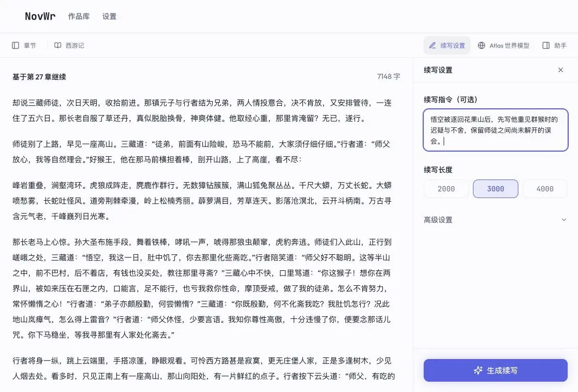Click the 续写指令（可选） label
Viewport: 578px width, 392px height.
point(451,100)
